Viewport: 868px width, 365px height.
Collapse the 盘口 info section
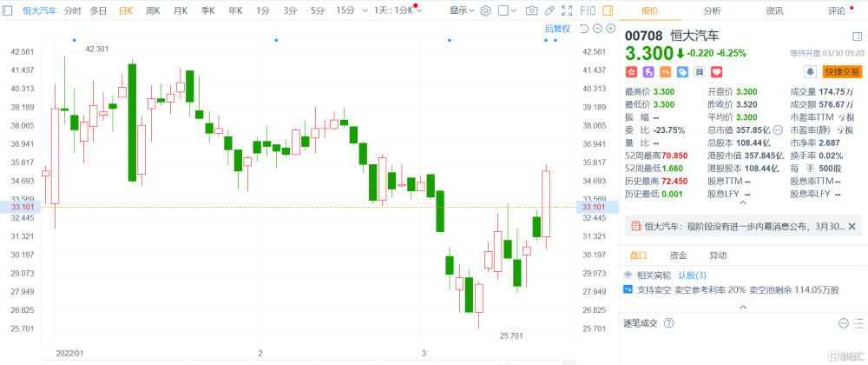[743, 306]
